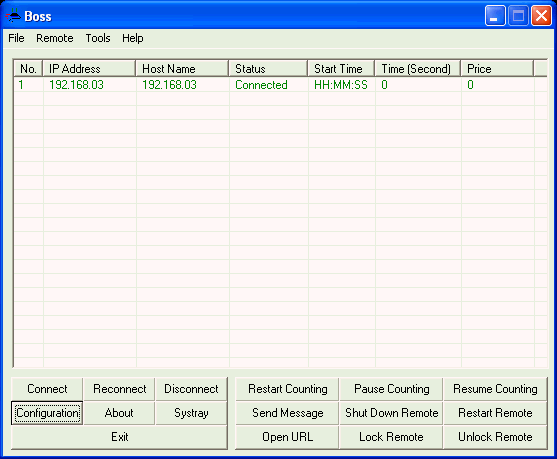Click the Exit button
Screen dimensions: 557x459
point(119,437)
